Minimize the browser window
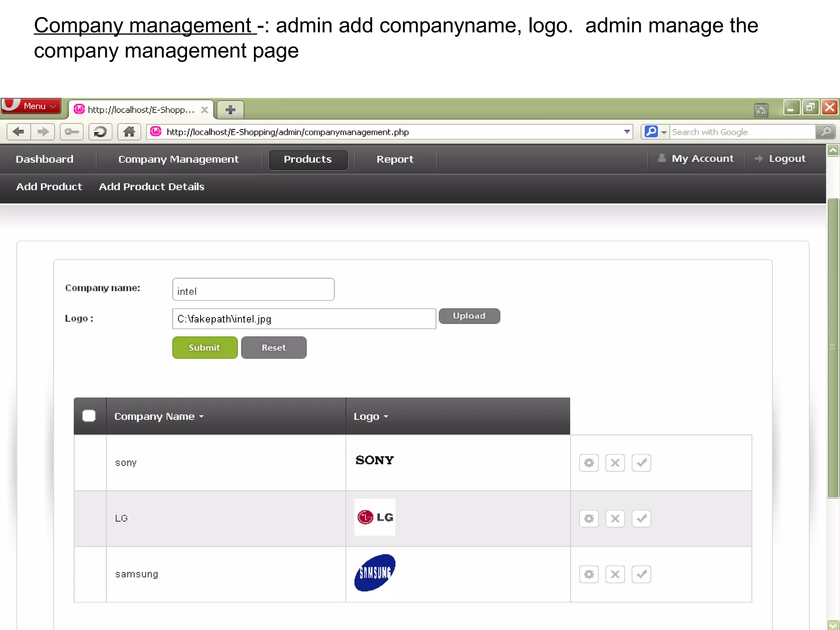This screenshot has height=630, width=840. pyautogui.click(x=791, y=108)
